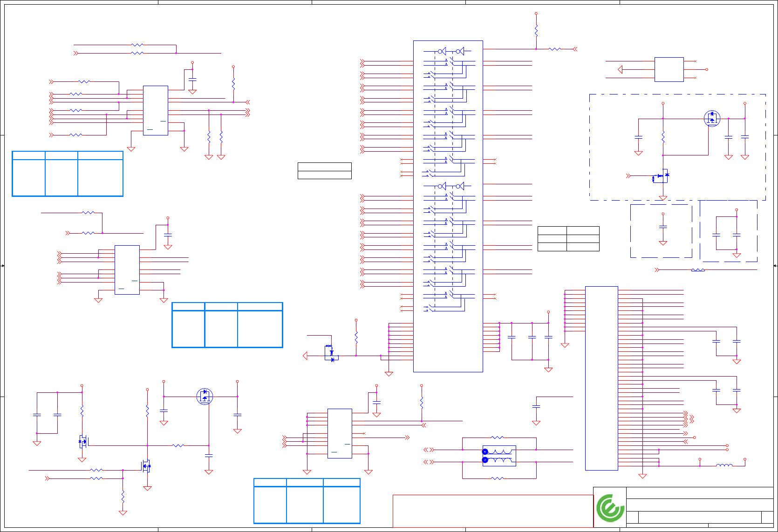Select the middle blue three-column table

click(227, 325)
